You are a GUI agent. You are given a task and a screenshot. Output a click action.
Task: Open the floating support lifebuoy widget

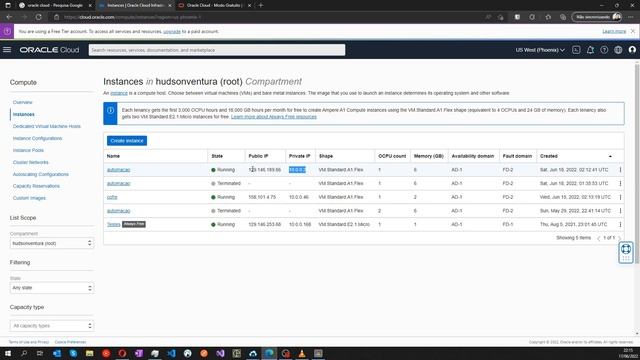coord(626,252)
